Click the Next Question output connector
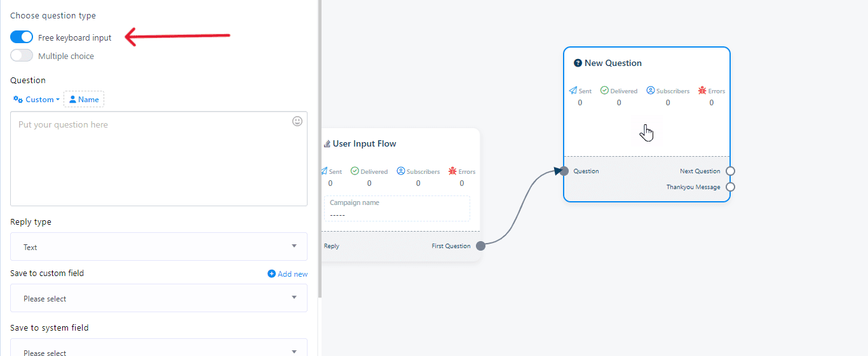Screen dimensions: 868x356 pyautogui.click(x=730, y=171)
